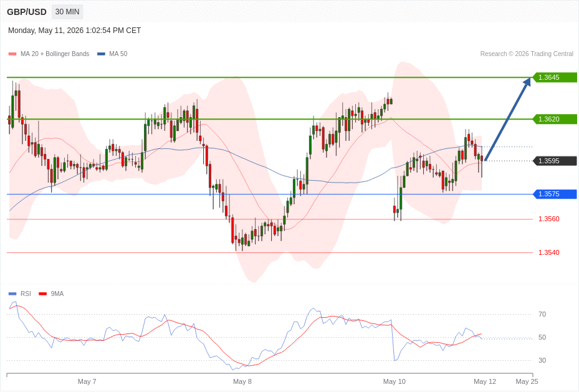This screenshot has height=392, width=579.
Task: Click the 1.3540 support level label
Action: pos(548,253)
